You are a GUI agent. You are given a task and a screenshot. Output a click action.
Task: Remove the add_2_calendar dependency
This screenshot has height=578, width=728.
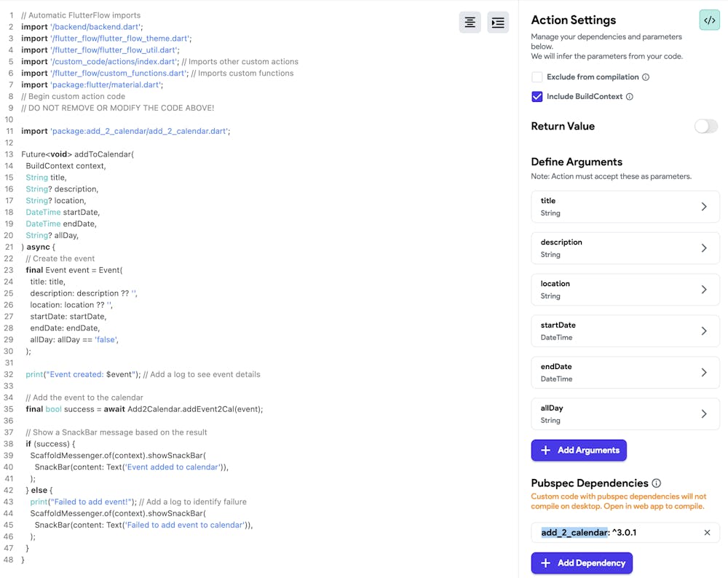[x=707, y=533]
